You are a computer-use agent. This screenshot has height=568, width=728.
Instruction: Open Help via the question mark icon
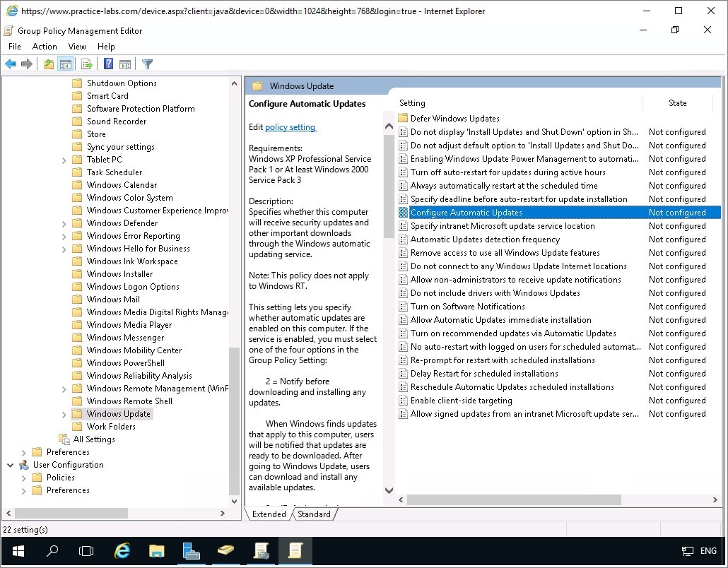pos(108,64)
